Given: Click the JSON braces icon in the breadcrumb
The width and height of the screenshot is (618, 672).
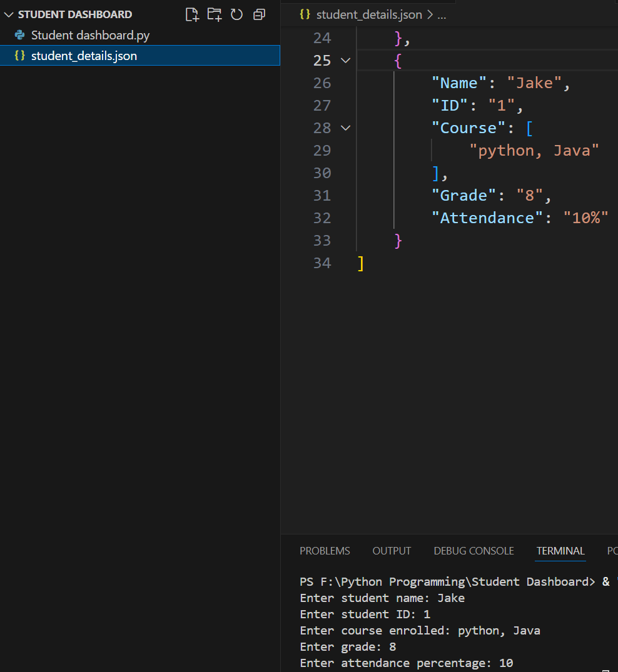Looking at the screenshot, I should tap(305, 14).
